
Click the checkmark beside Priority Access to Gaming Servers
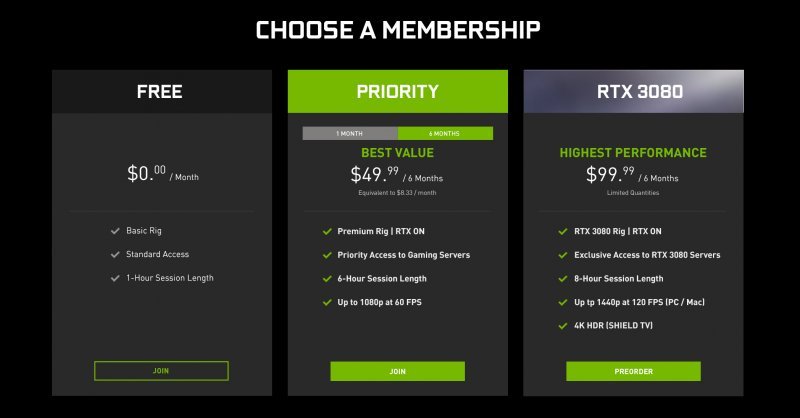327,255
